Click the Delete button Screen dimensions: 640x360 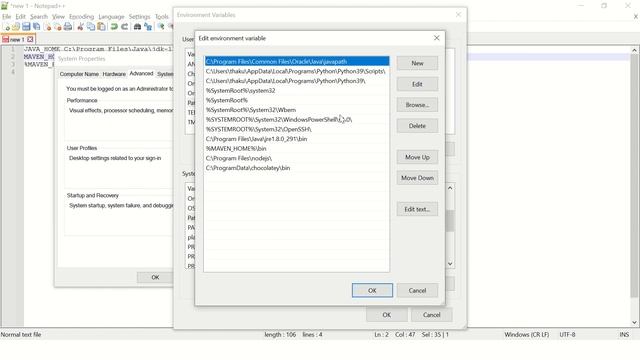[417, 126]
